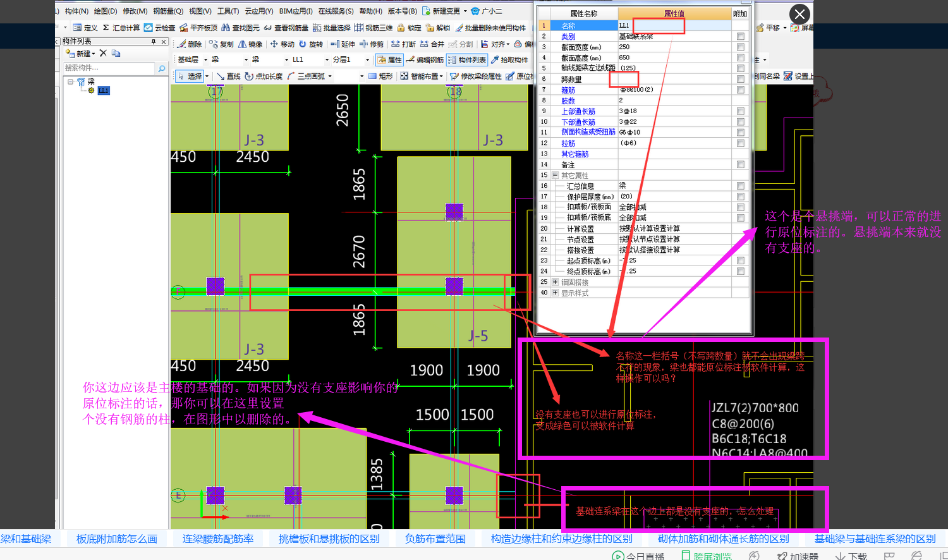Screen dimensions: 948x560
Task: Delete component with the X icon
Action: [103, 54]
